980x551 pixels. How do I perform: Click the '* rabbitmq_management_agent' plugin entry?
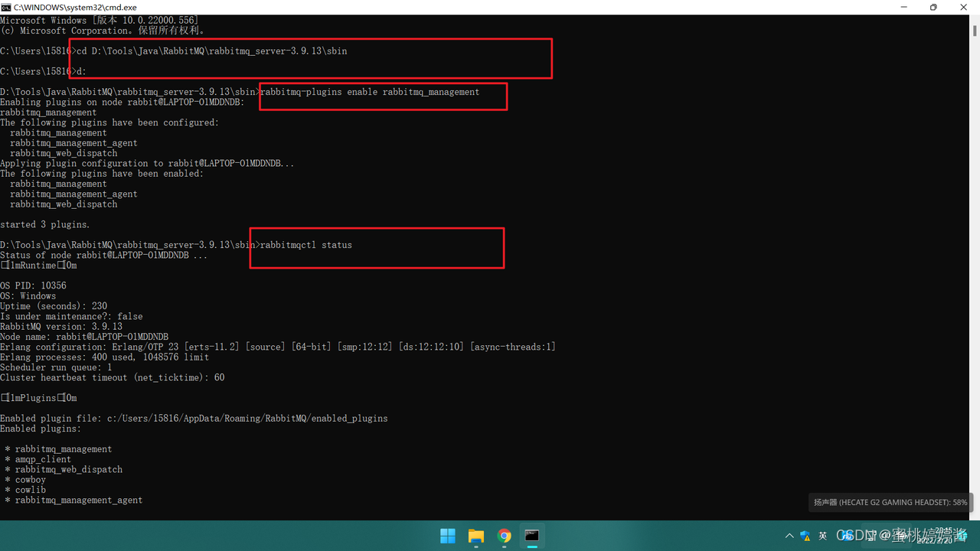(x=73, y=500)
